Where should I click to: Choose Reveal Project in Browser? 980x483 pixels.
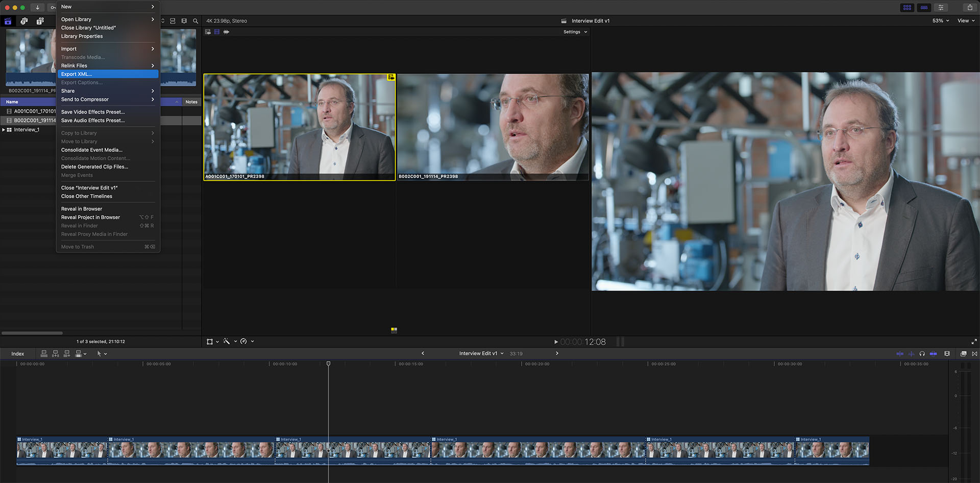click(108, 218)
